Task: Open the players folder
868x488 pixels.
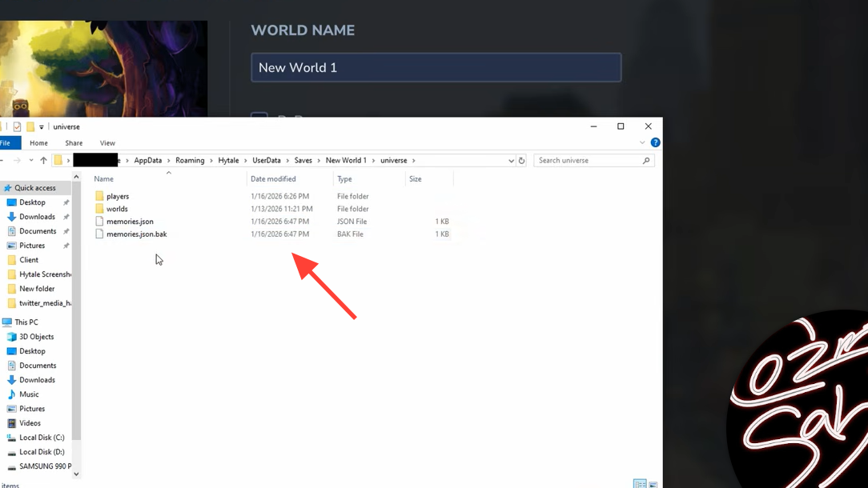Action: pos(118,197)
